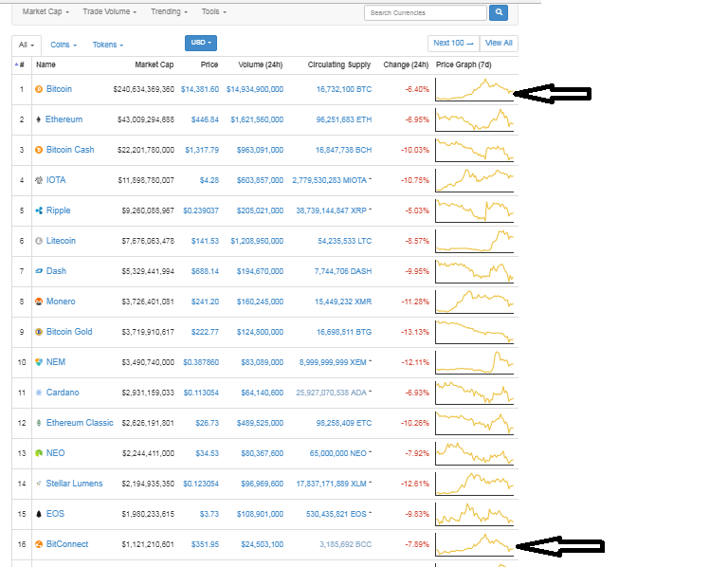Screen dimensions: 728x567
Task: Click the Bitcoin Gold logo icon
Action: [x=39, y=332]
